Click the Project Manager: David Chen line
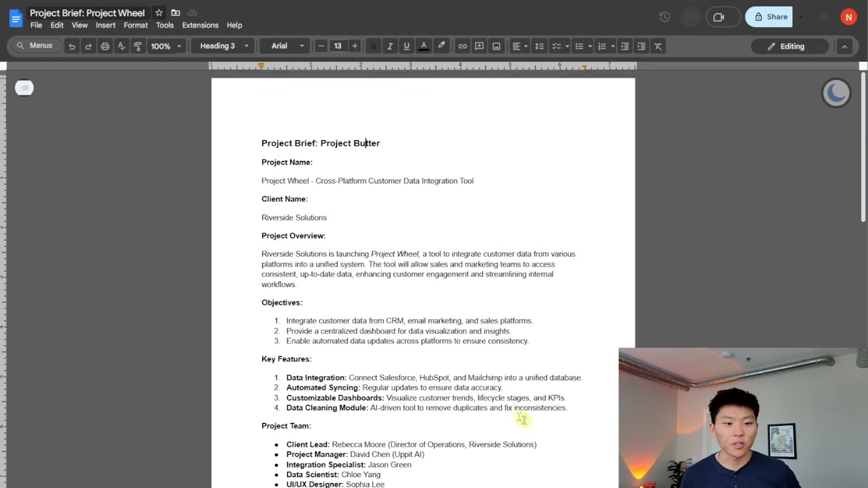This screenshot has height=488, width=868. 355,454
